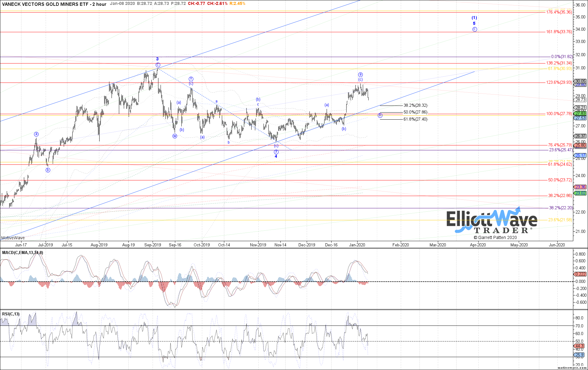Click the '100.0%(27.78)' Fibonacci label
This screenshot has height=370, width=588.
tap(559, 114)
